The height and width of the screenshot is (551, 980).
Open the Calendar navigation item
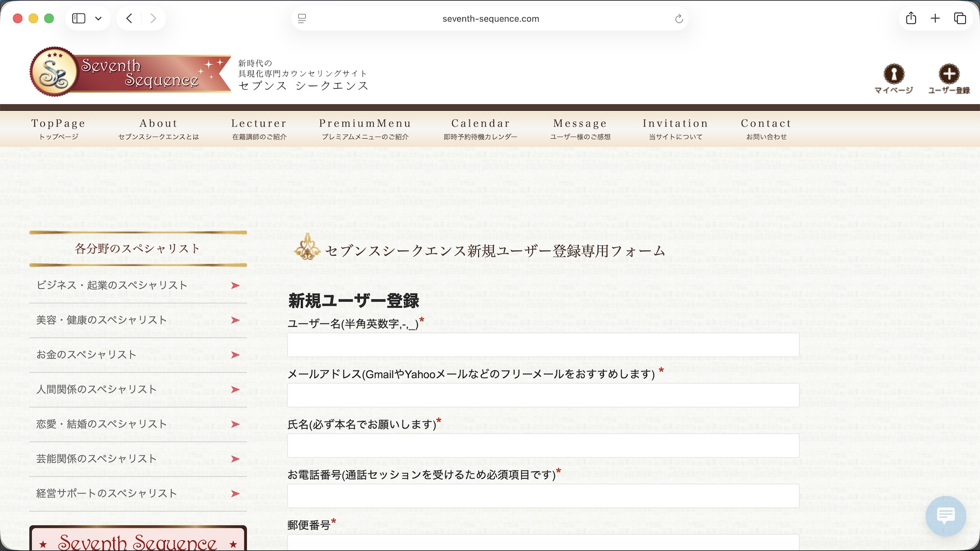tap(480, 129)
